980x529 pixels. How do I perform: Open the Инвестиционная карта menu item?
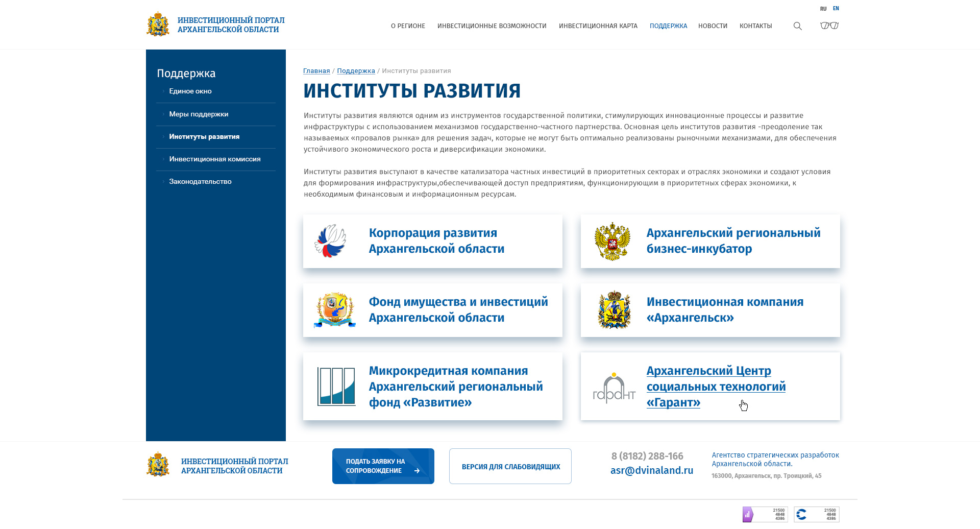tap(598, 26)
